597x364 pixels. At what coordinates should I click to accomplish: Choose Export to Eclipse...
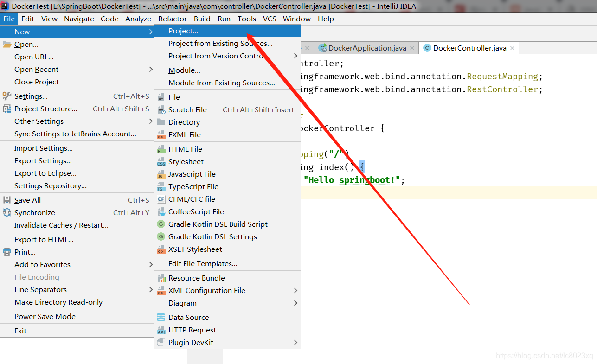click(77, 173)
